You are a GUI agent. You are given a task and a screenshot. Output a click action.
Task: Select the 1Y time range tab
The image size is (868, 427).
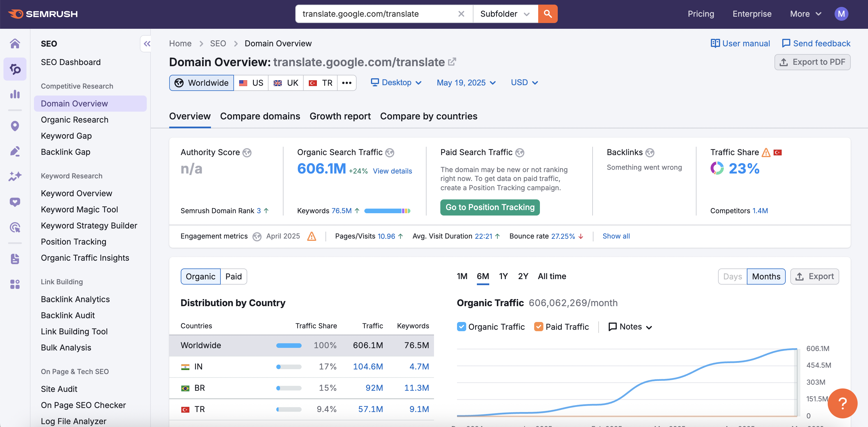pos(503,277)
